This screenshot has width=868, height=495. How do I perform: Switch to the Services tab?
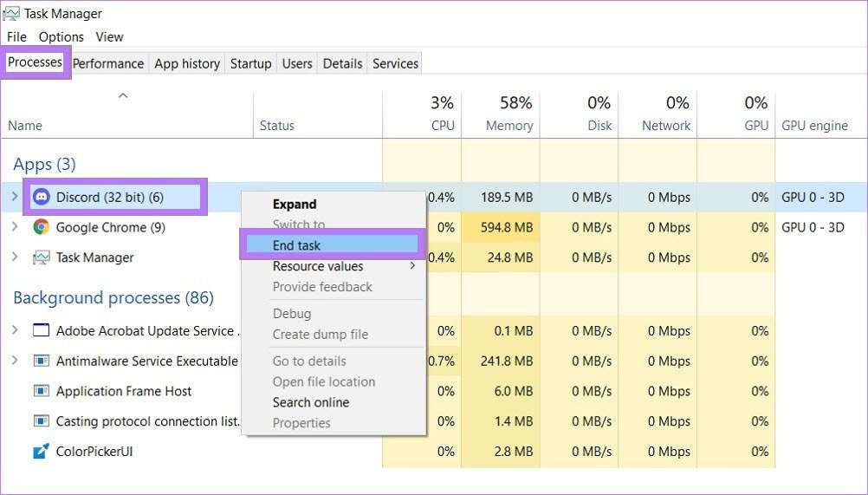(x=395, y=63)
